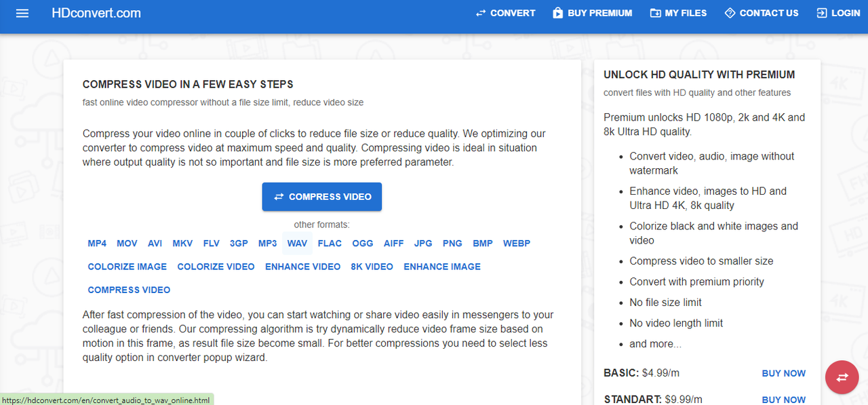Open the 8K VIDEO link
The height and width of the screenshot is (405, 868).
pyautogui.click(x=372, y=267)
